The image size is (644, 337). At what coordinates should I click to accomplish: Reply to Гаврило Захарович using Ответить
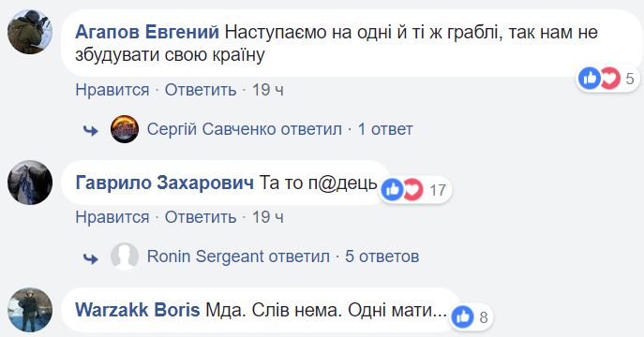coord(201,217)
